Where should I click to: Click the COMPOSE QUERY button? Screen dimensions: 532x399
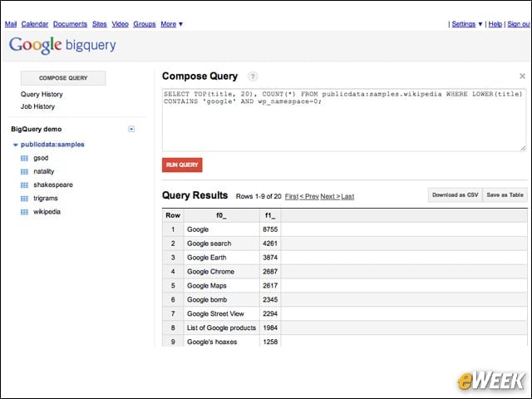tap(63, 78)
